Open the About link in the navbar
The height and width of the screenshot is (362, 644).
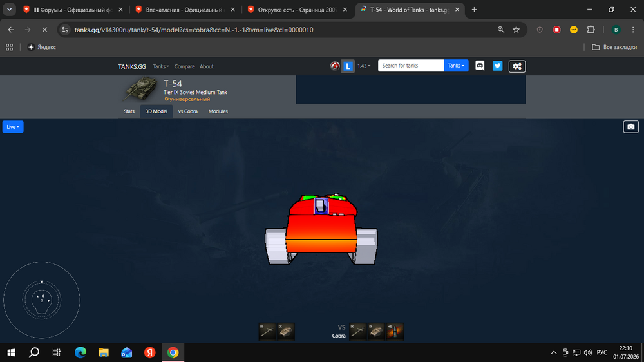click(x=207, y=66)
